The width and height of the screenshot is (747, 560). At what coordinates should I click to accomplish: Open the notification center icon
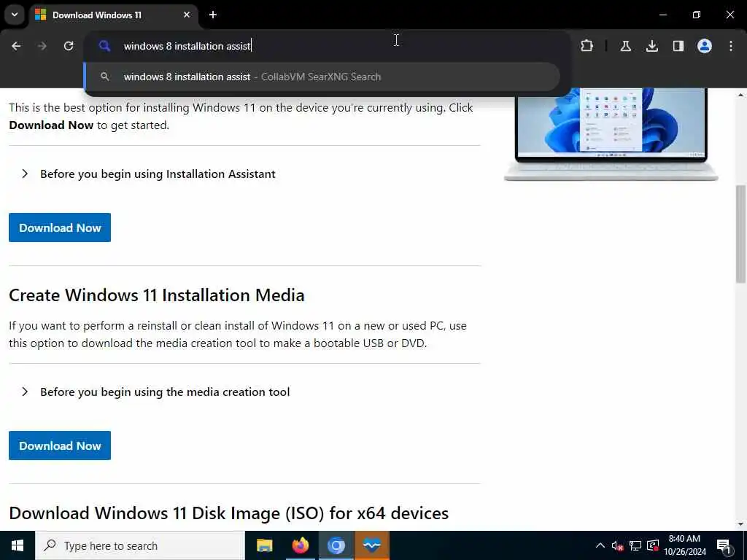coord(724,545)
